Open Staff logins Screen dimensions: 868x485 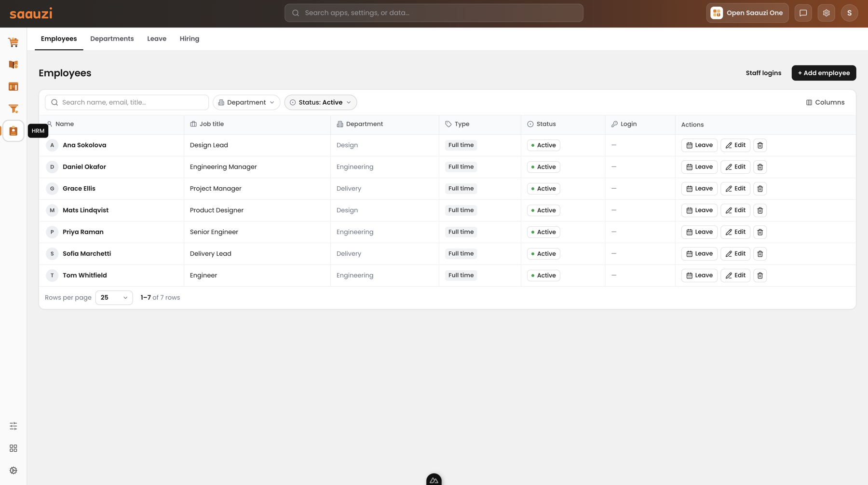tap(763, 73)
